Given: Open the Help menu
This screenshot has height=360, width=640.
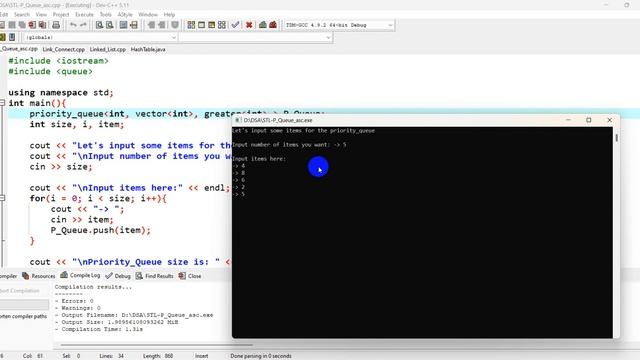Looking at the screenshot, I should (169, 14).
